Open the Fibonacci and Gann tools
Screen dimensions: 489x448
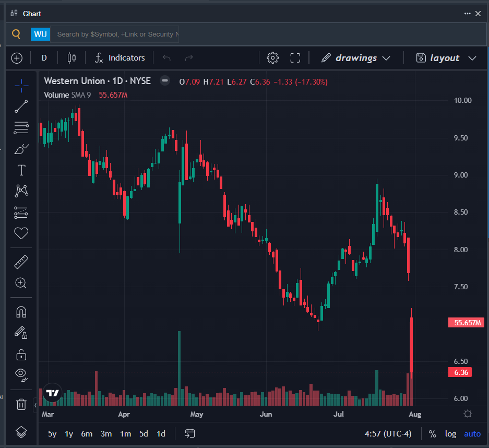(21, 128)
